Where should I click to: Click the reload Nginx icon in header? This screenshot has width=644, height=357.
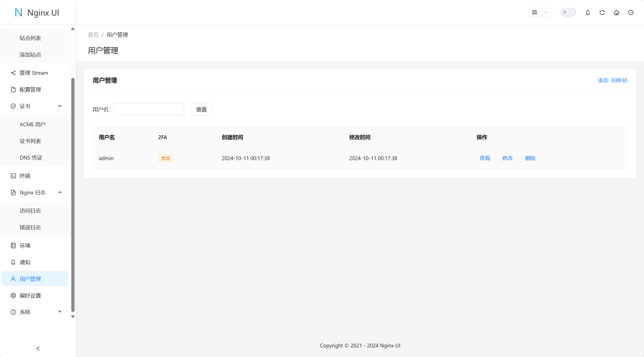point(602,13)
